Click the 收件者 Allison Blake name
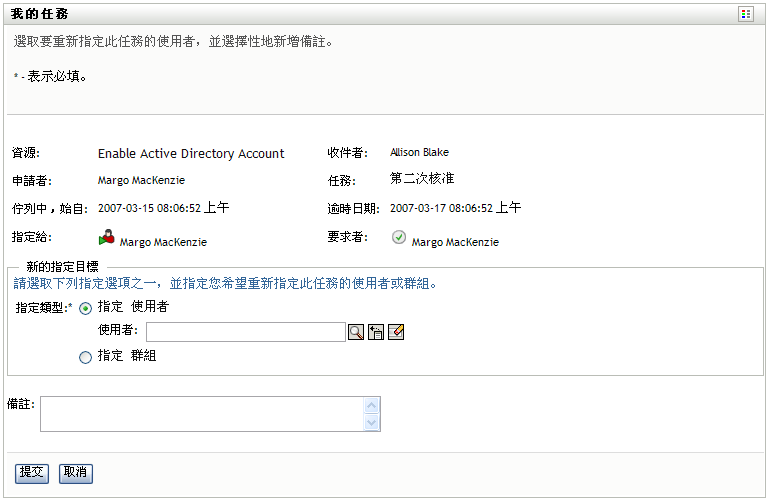This screenshot has width=767, height=498. click(419, 153)
